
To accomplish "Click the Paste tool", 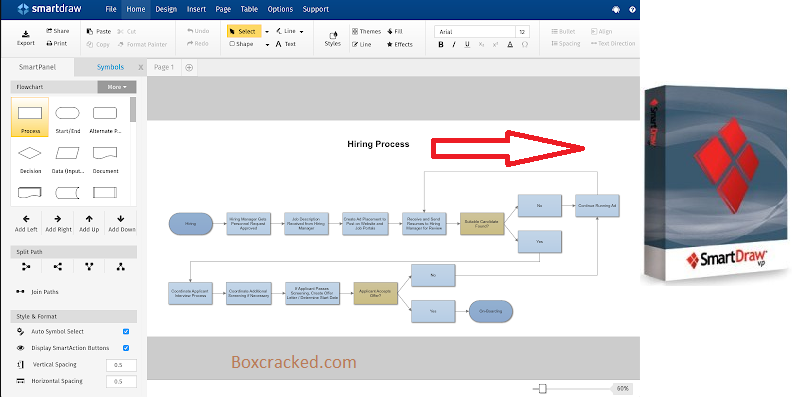I will (x=99, y=31).
